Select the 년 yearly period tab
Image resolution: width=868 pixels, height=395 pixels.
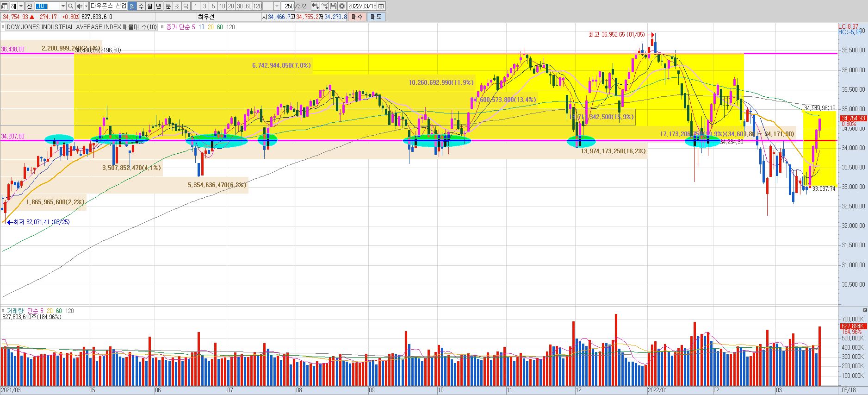coord(159,6)
